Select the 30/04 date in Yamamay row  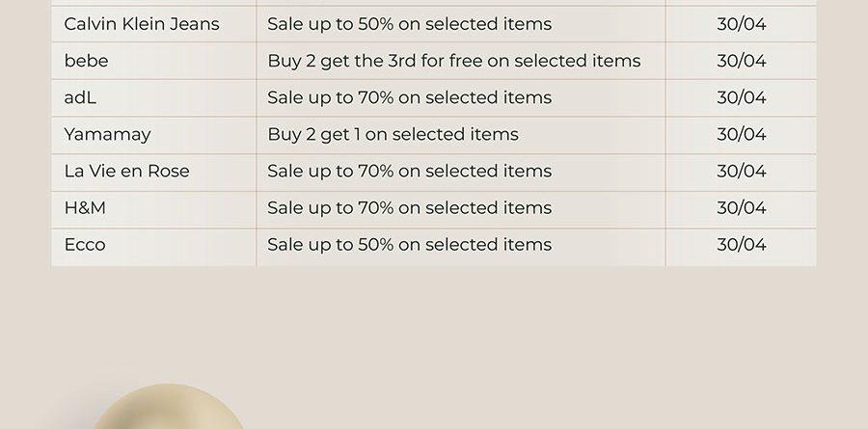point(742,135)
